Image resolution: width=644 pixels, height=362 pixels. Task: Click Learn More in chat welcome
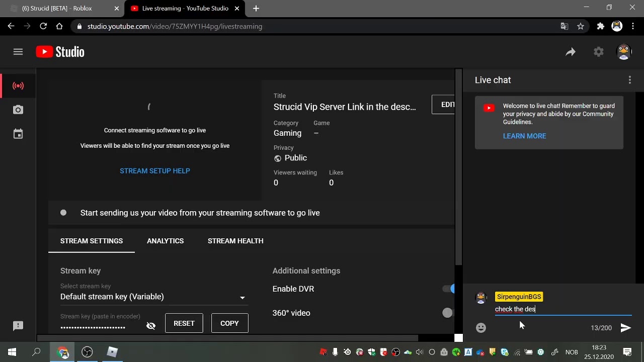524,136
